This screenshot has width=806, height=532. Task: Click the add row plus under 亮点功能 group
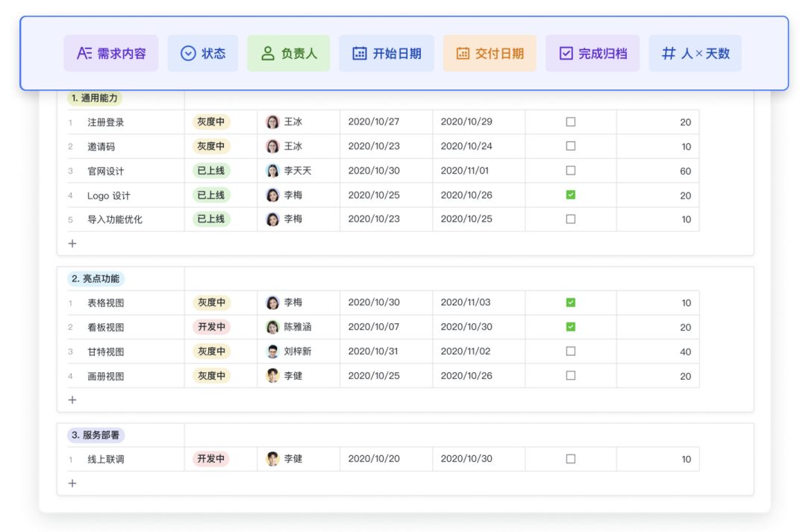tap(72, 400)
